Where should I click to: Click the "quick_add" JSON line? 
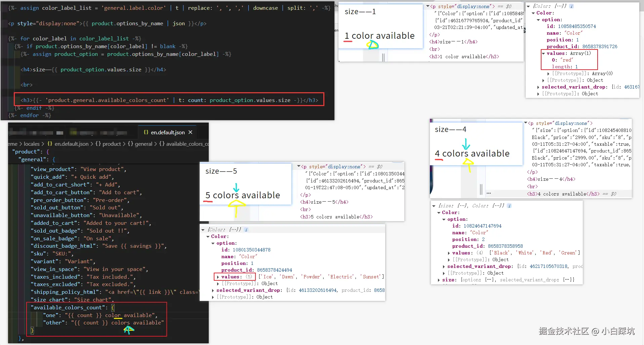(x=72, y=177)
